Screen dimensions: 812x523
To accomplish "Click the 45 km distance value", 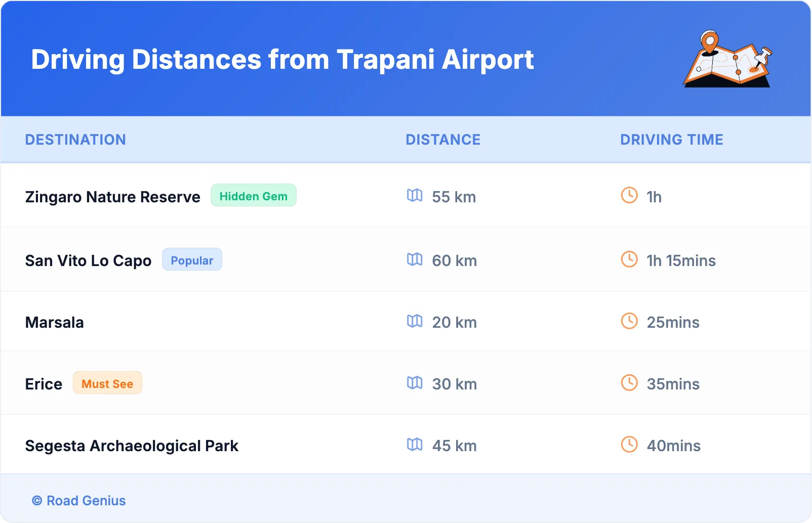I will click(455, 446).
